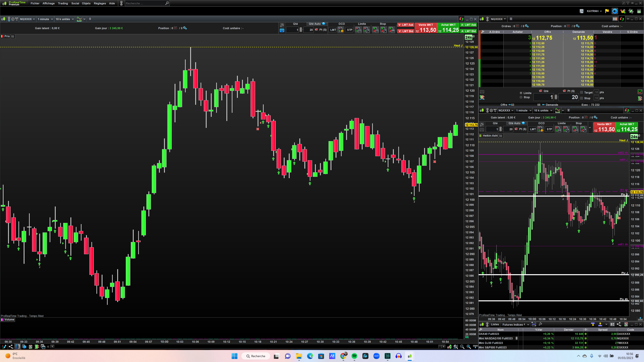Open the Futures Indices list dropdown
This screenshot has width=644, height=362.
pos(516,324)
